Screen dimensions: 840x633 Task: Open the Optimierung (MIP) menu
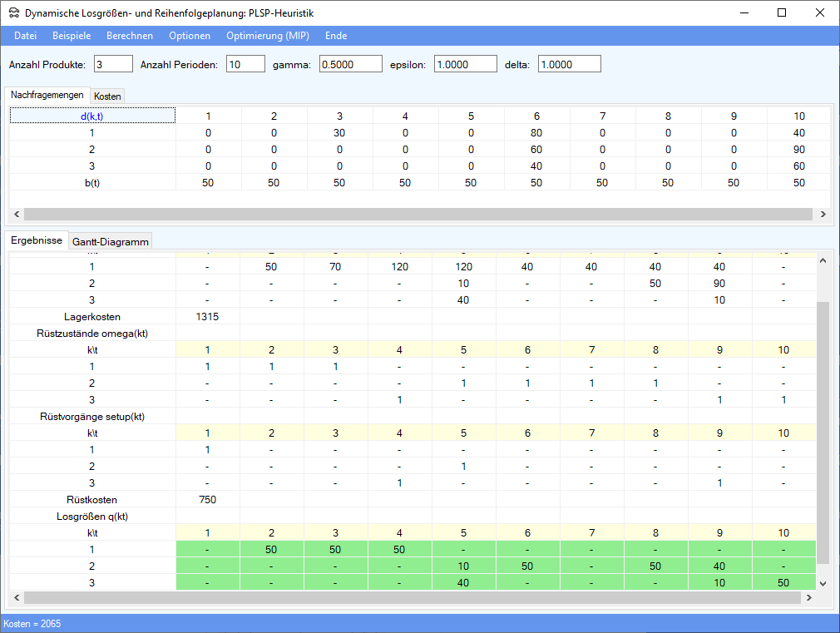coord(268,36)
